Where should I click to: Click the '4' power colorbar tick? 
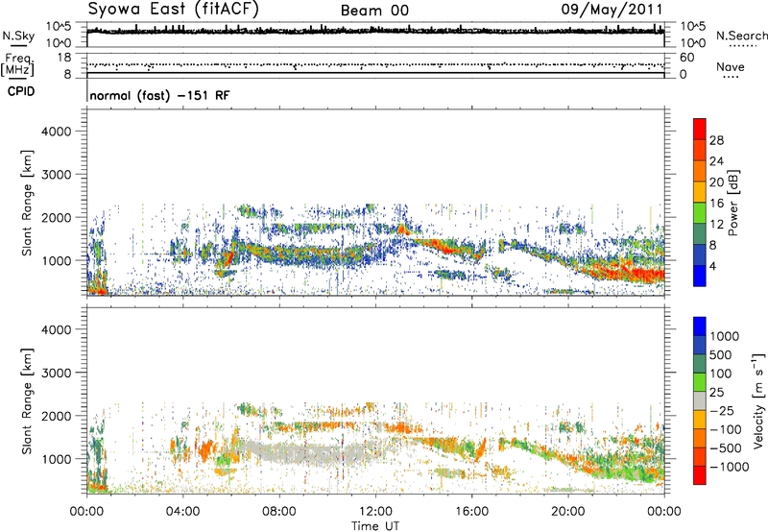712,267
